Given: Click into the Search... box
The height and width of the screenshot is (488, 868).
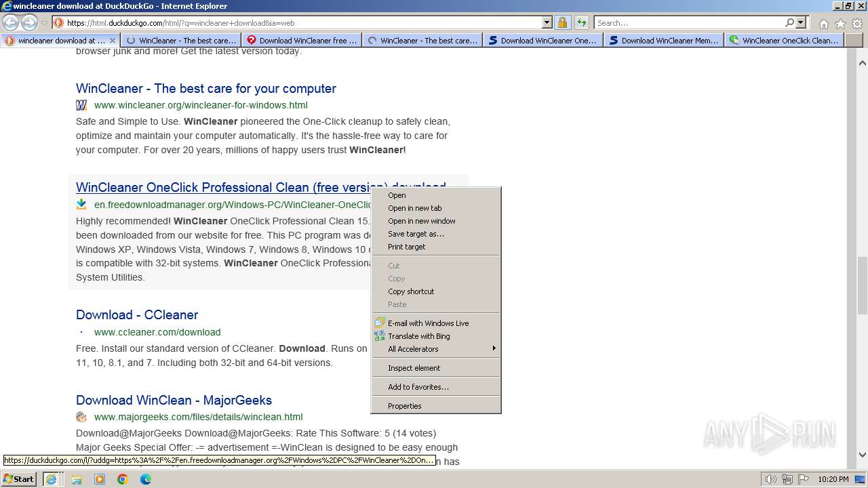Looking at the screenshot, I should [x=689, y=22].
